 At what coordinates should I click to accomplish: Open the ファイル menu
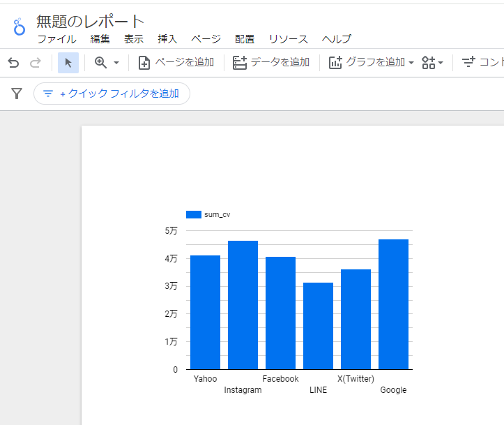[x=56, y=39]
